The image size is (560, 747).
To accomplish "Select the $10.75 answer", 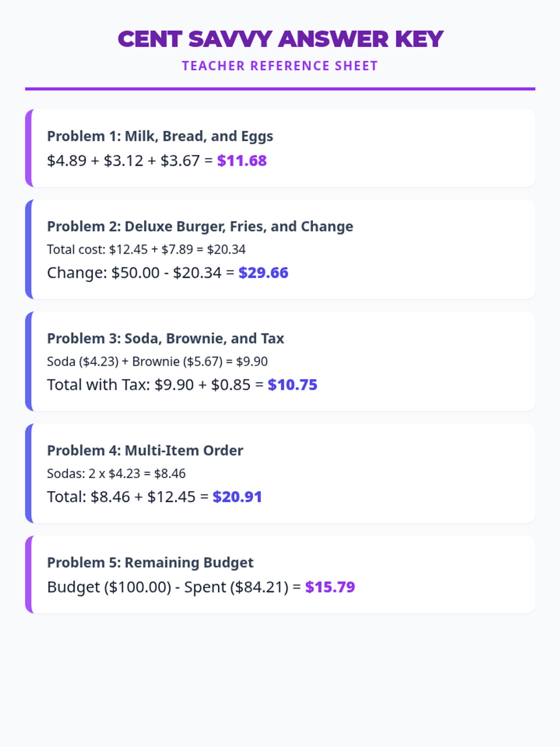I will point(292,385).
